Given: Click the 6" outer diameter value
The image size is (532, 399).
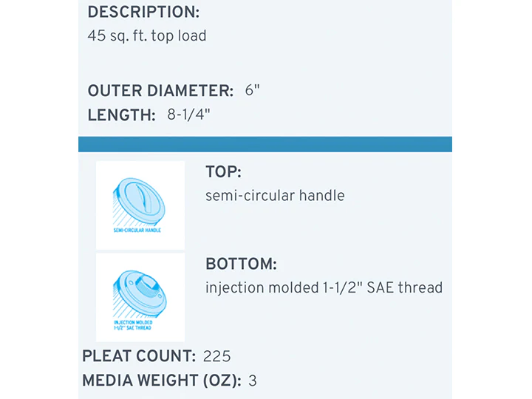Looking at the screenshot, I should (x=252, y=90).
